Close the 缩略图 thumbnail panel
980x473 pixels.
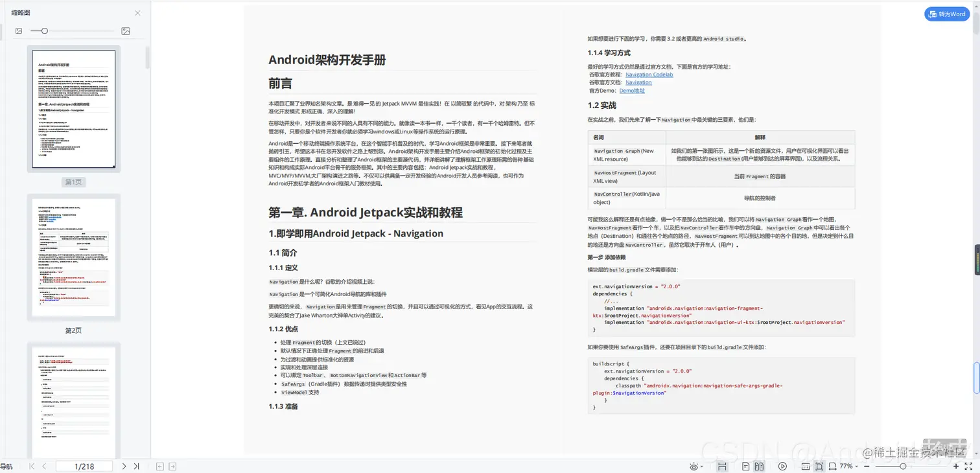(x=137, y=13)
